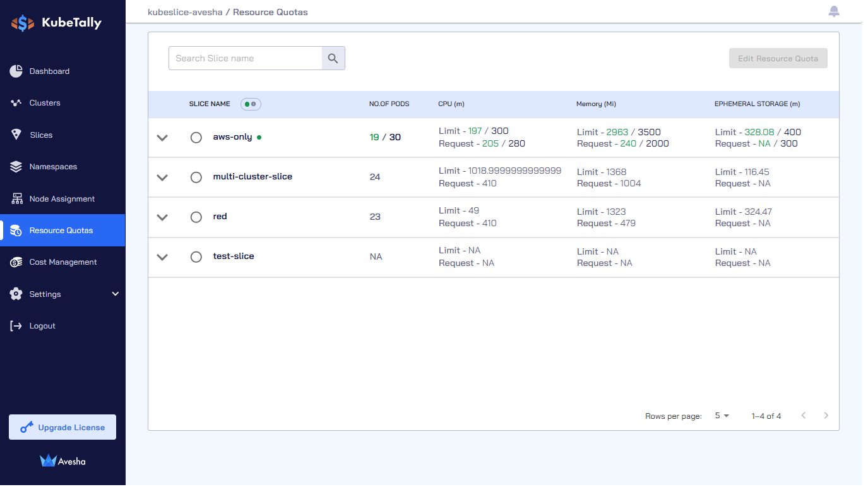Open notifications bell icon

(x=834, y=11)
